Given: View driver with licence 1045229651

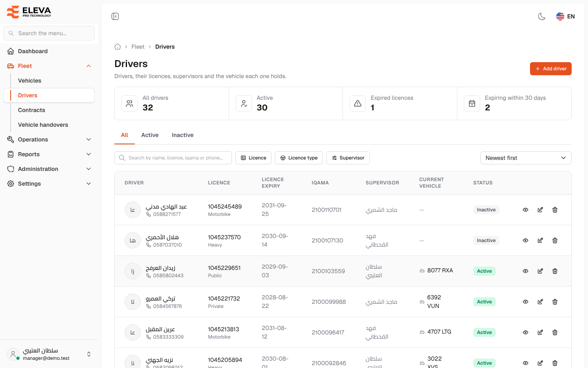Looking at the screenshot, I should click(x=526, y=271).
